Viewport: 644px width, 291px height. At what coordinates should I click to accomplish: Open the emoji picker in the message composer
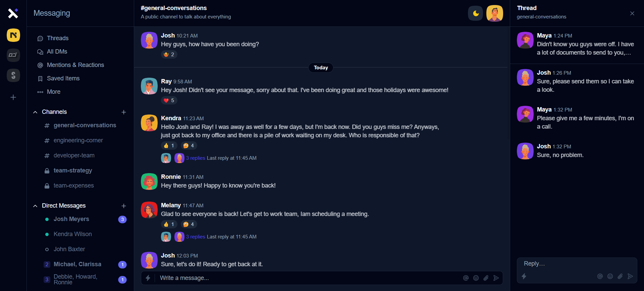click(476, 278)
